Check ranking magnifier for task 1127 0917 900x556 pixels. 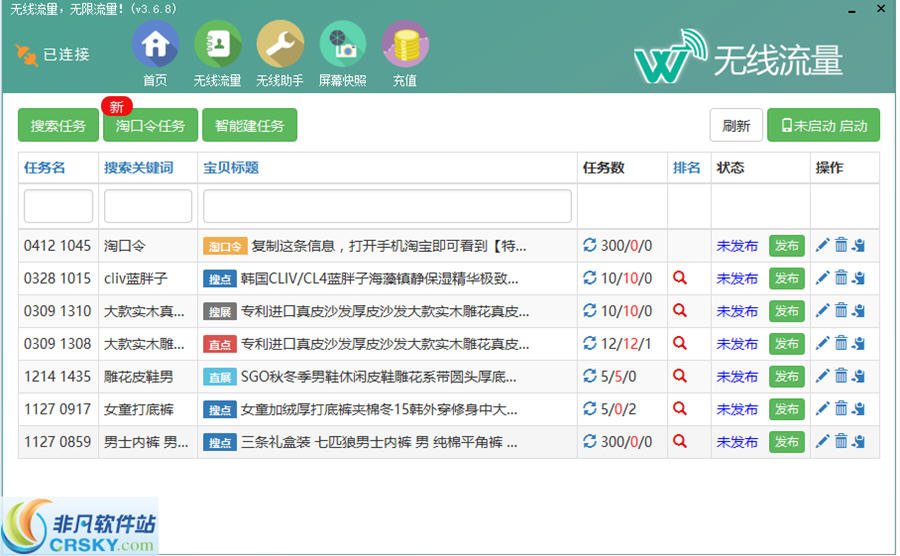[x=680, y=409]
